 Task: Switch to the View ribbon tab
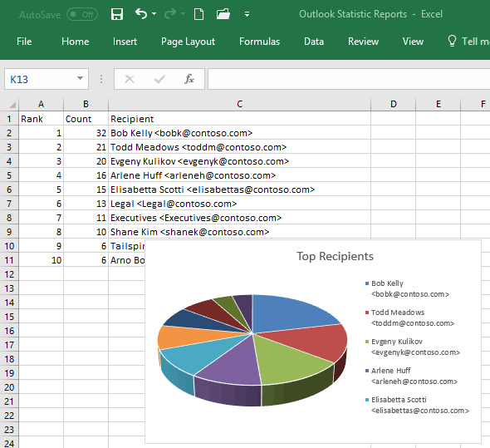tap(413, 42)
